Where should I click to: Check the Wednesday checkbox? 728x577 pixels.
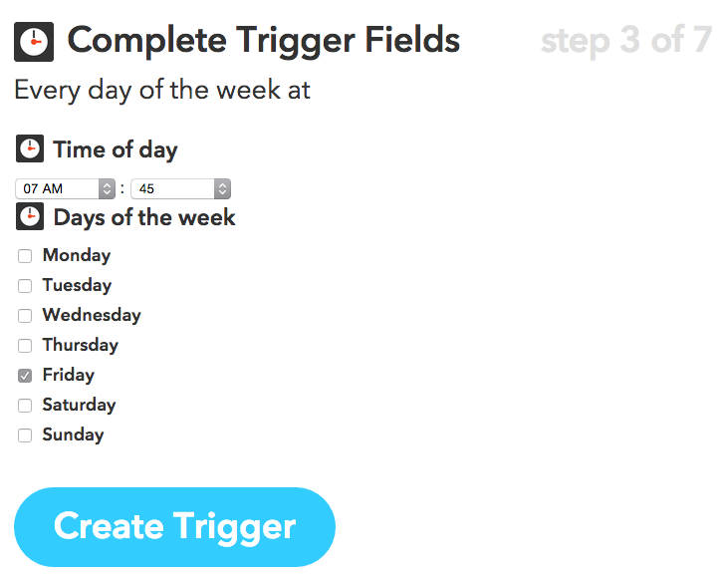(25, 316)
